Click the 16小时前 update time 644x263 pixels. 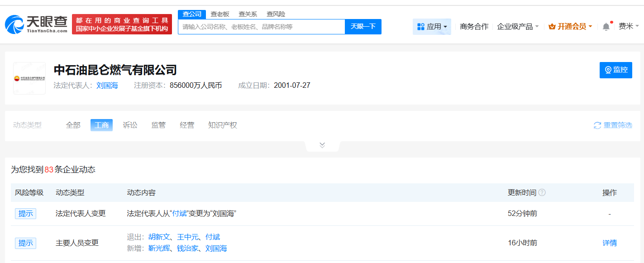(x=522, y=243)
